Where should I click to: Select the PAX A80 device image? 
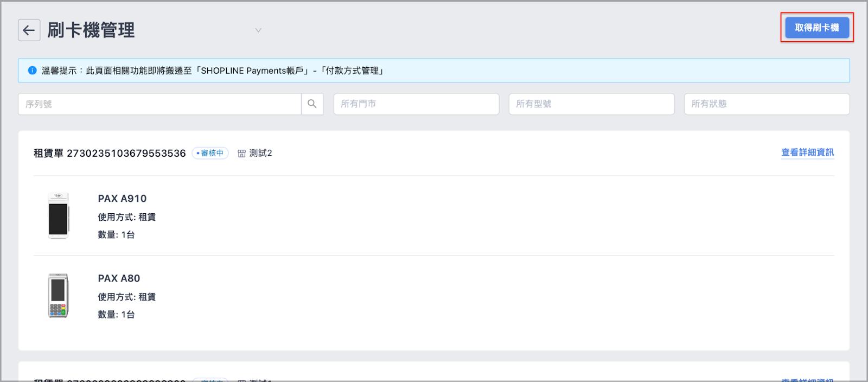point(58,296)
